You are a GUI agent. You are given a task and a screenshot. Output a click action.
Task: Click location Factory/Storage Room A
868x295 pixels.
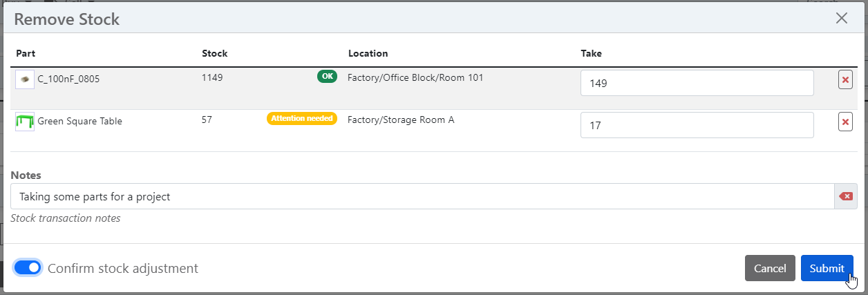pos(401,120)
